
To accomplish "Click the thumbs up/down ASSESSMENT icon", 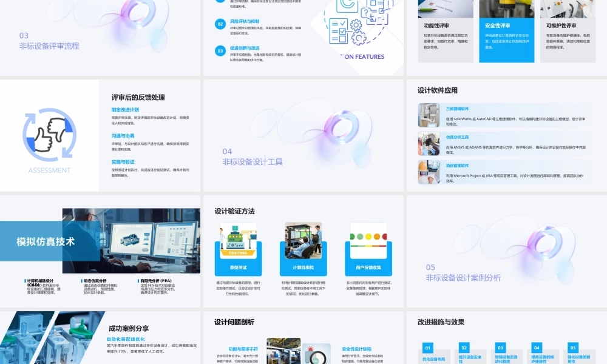I will point(50,134).
